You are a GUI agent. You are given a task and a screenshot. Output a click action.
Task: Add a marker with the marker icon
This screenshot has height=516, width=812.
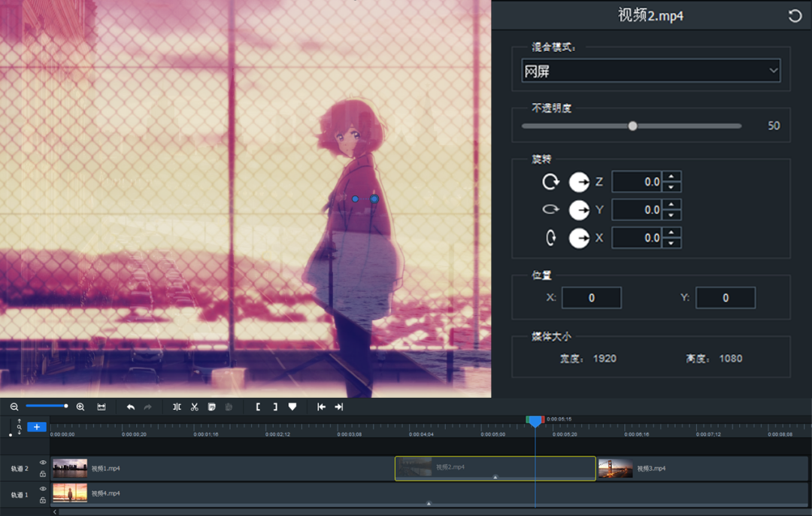[292, 407]
